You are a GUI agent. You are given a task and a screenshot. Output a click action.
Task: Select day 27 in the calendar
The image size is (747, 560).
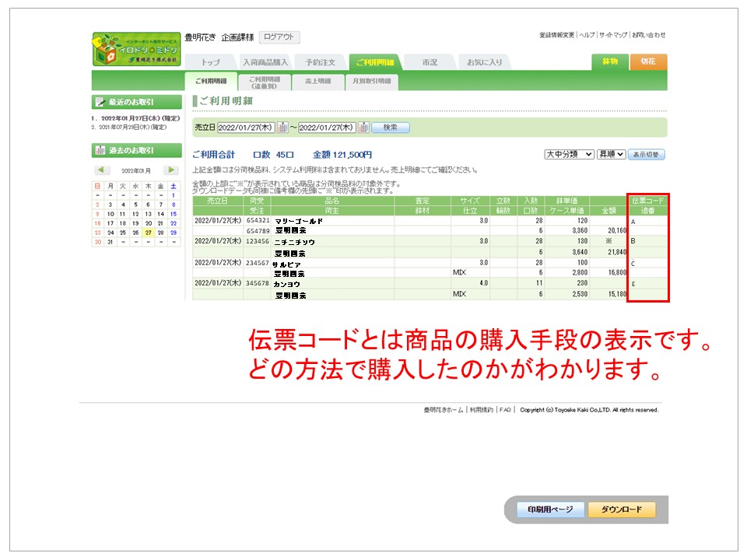click(147, 232)
